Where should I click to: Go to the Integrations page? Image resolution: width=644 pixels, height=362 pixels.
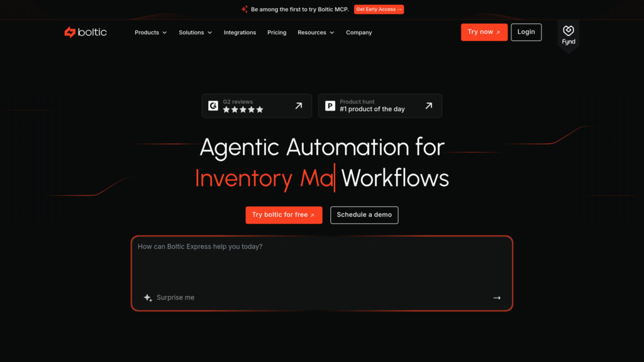240,33
